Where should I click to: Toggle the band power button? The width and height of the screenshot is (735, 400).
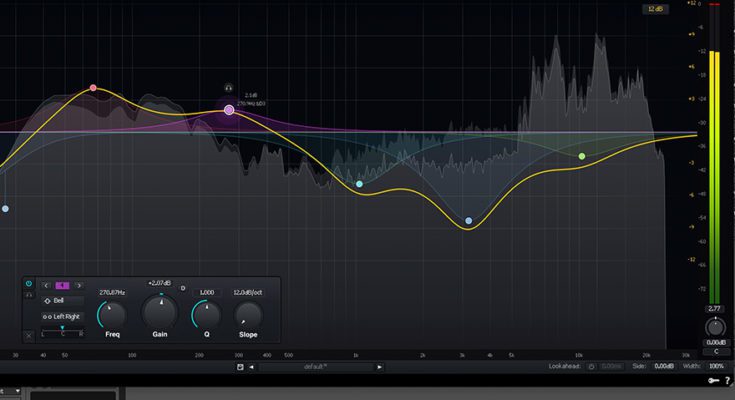click(28, 284)
